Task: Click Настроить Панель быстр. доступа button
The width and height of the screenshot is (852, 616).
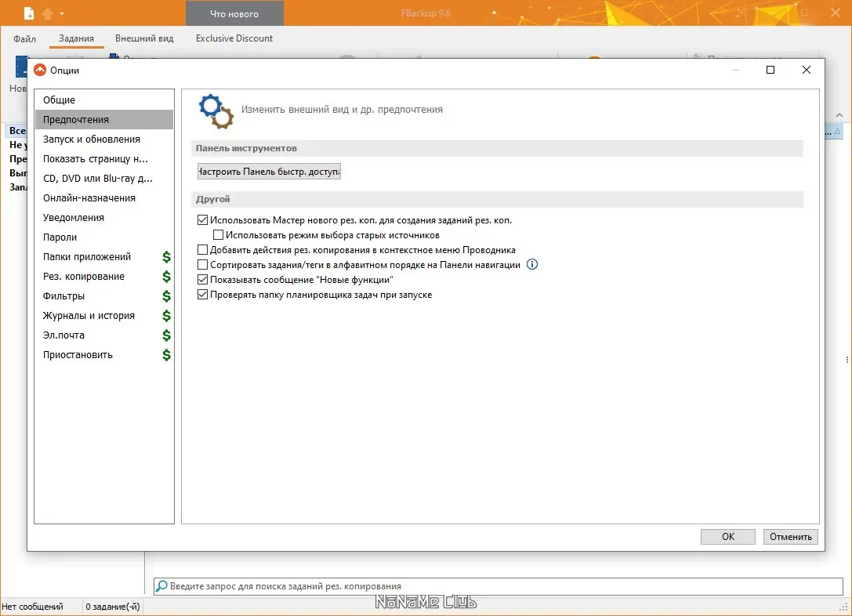Action: click(x=269, y=172)
